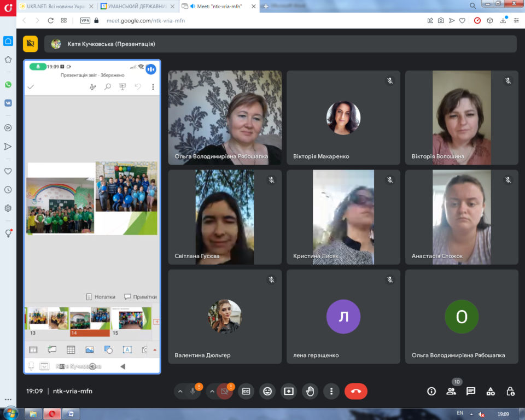The width and height of the screenshot is (525, 420).
Task: Open the activities shapes icon
Action: pyautogui.click(x=491, y=391)
